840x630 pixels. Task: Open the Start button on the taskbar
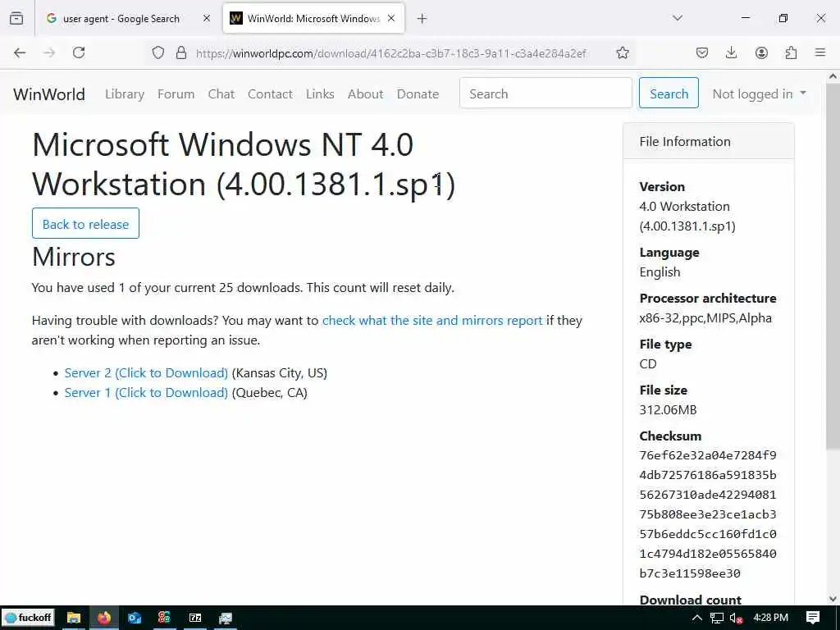click(x=28, y=618)
